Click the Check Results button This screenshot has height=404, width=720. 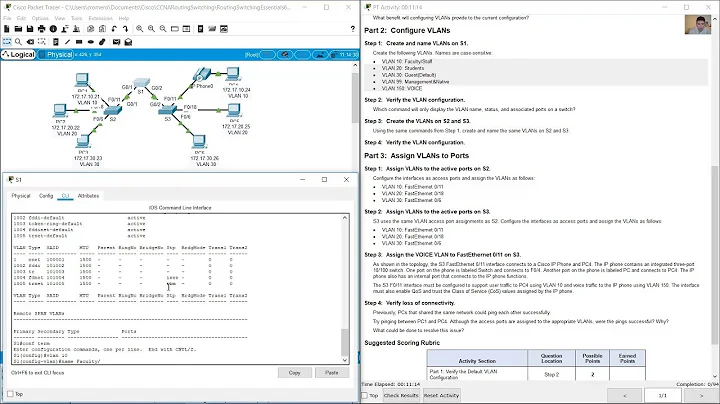pos(401,395)
